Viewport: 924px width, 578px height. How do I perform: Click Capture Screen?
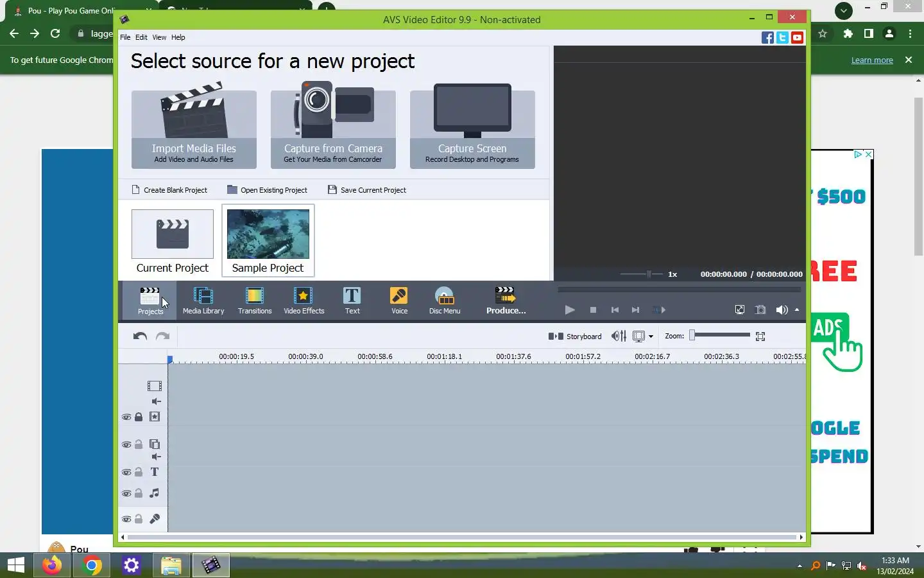pyautogui.click(x=472, y=126)
